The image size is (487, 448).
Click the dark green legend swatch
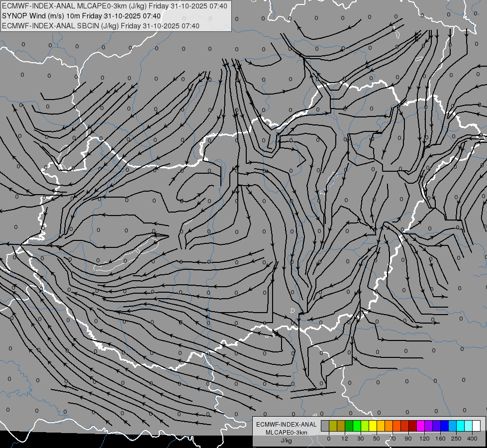click(349, 426)
